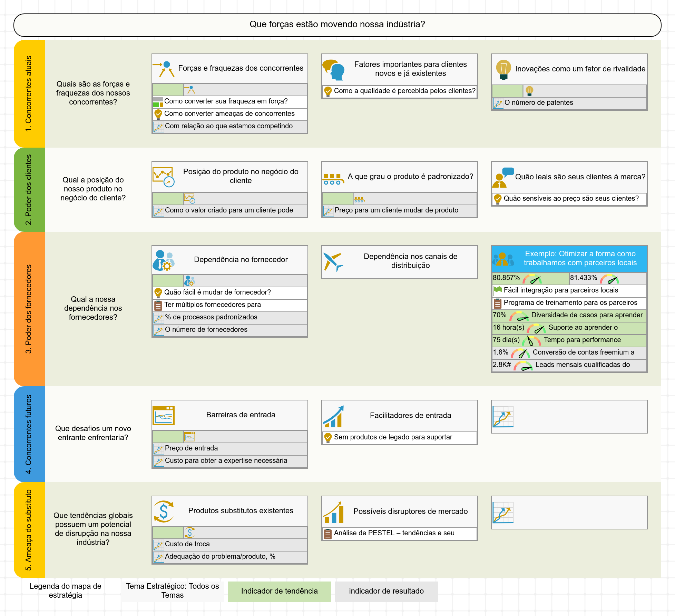This screenshot has height=616, width=675.
Task: Click the empty chart card in Concorrentes futuros row
Action: click(x=569, y=417)
